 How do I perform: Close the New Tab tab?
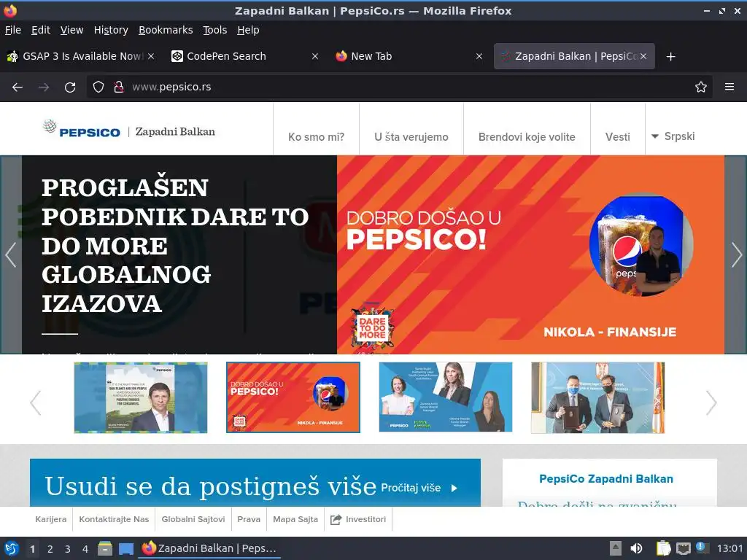[x=479, y=56]
